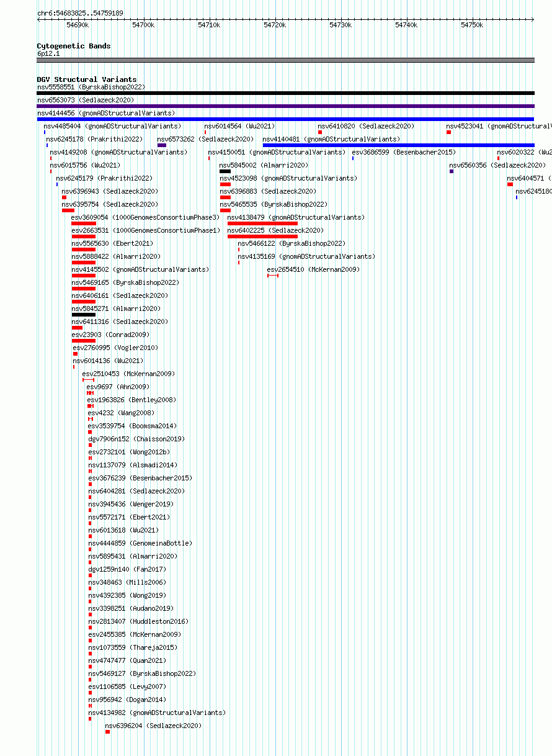Click the nsv6402225 (Sedlazeck2020) label
The height and width of the screenshot is (756, 552).
point(276,230)
